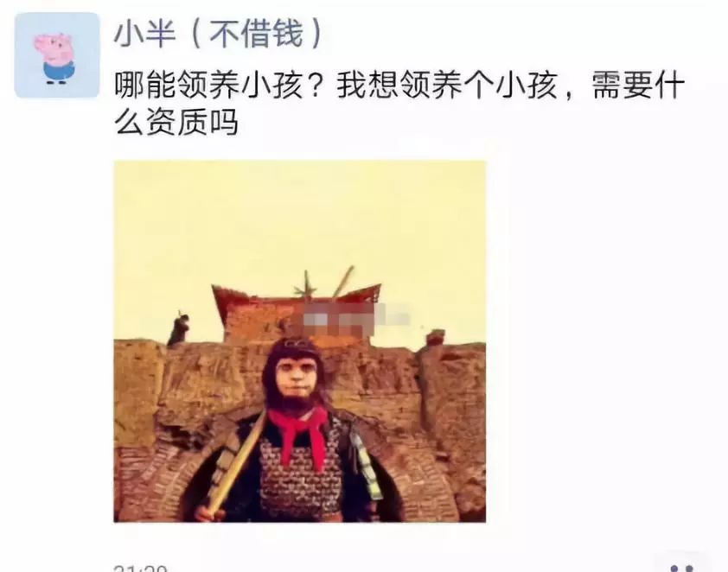
Task: Select the post text about 领养小孩
Action: 399,103
